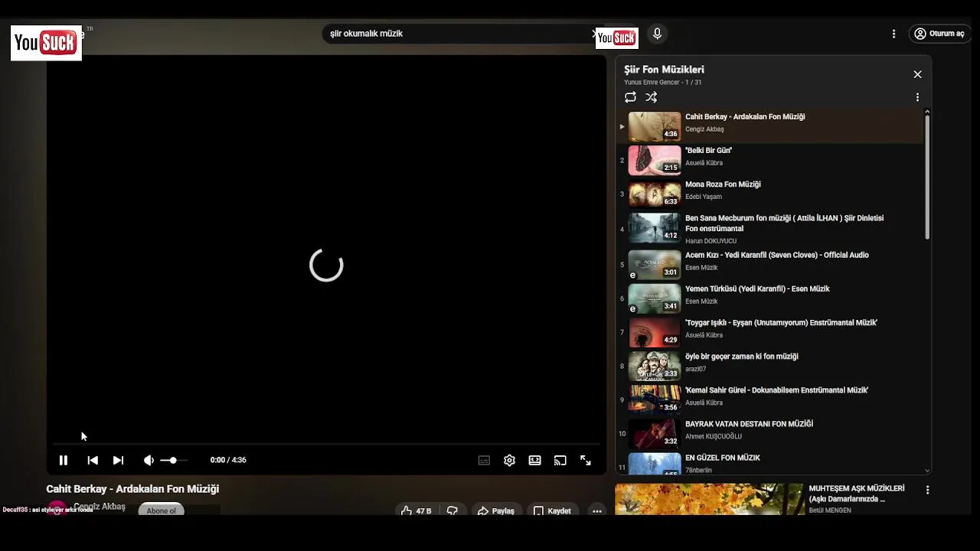Image resolution: width=980 pixels, height=551 pixels.
Task: Cast video to TV
Action: [560, 460]
